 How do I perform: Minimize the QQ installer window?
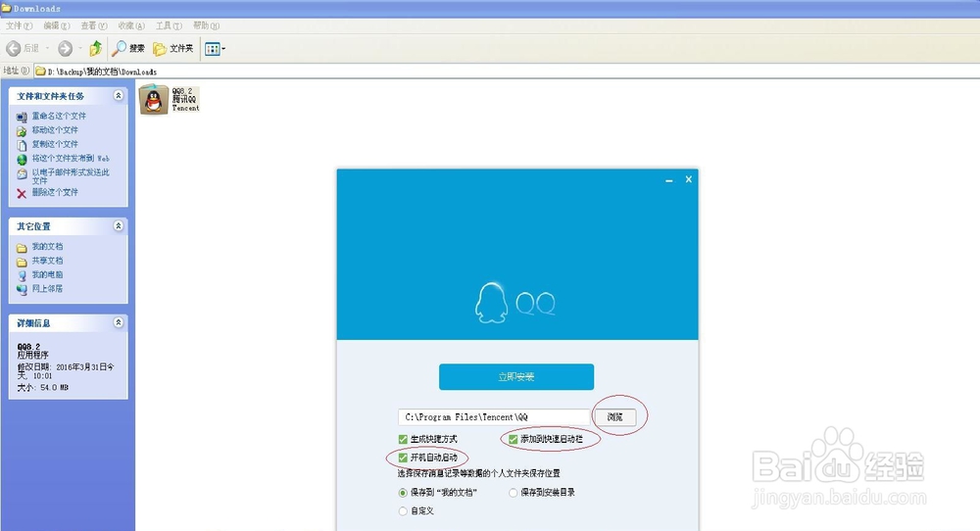tap(668, 180)
